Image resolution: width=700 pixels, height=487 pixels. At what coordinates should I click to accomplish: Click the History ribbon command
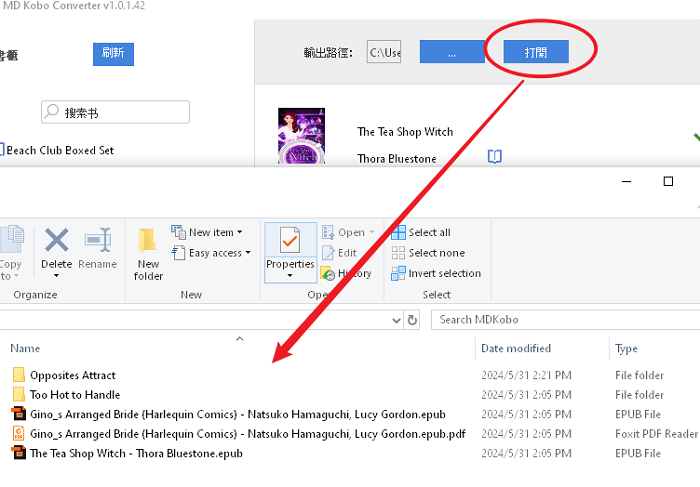[x=346, y=273]
